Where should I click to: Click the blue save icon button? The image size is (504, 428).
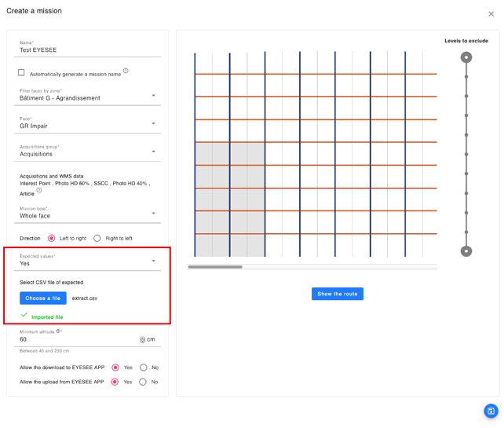pyautogui.click(x=491, y=411)
